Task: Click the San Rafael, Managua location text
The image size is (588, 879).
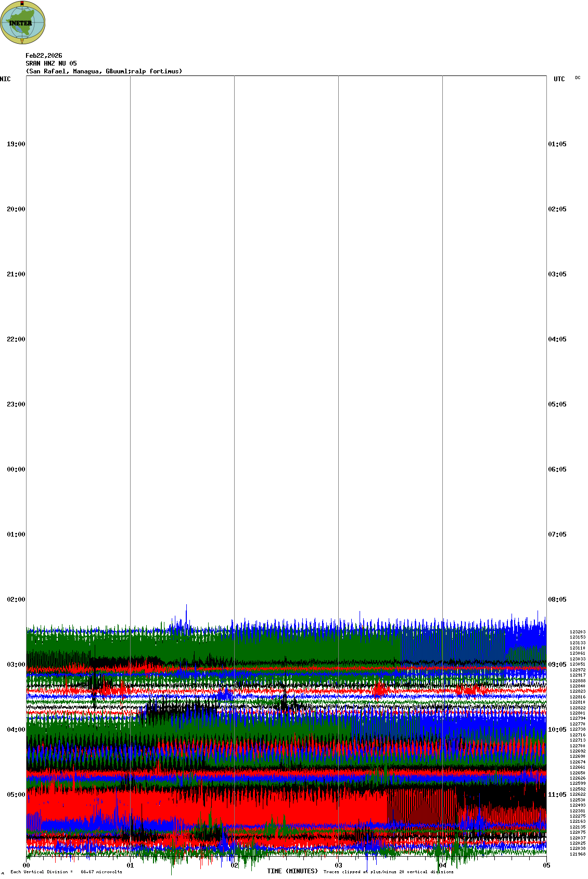Action: [x=104, y=71]
